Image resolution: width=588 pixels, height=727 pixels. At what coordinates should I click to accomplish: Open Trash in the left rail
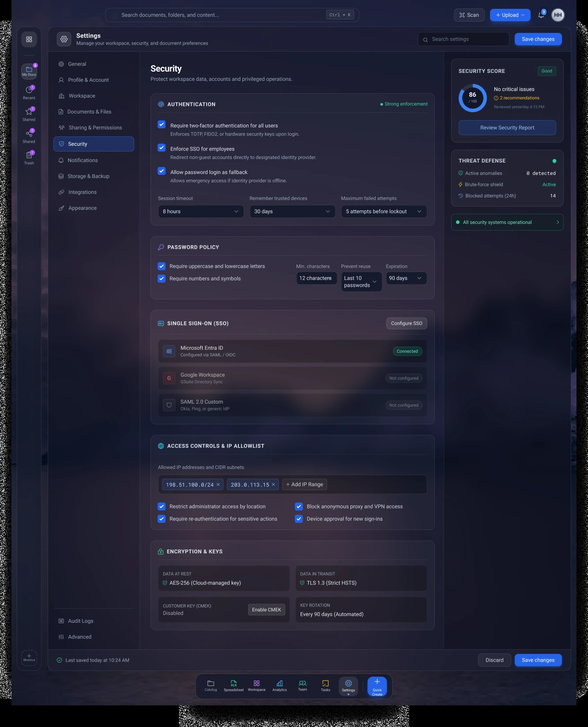pos(29,158)
